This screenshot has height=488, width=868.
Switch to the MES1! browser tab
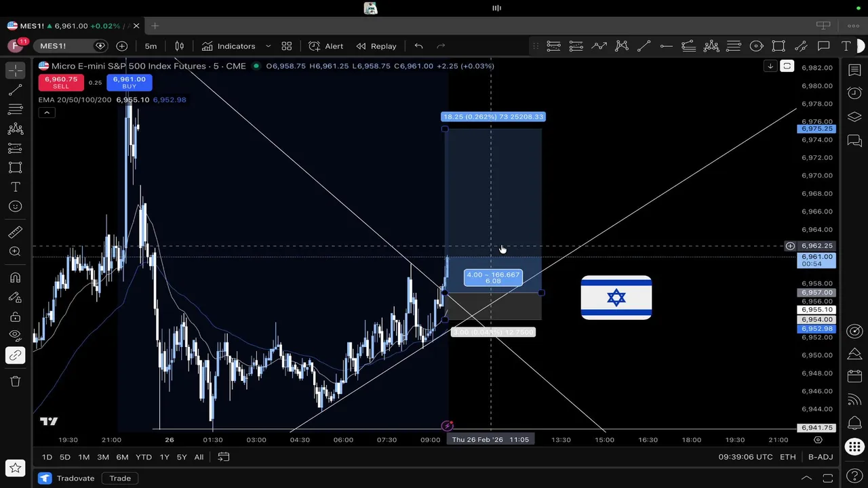click(x=73, y=26)
